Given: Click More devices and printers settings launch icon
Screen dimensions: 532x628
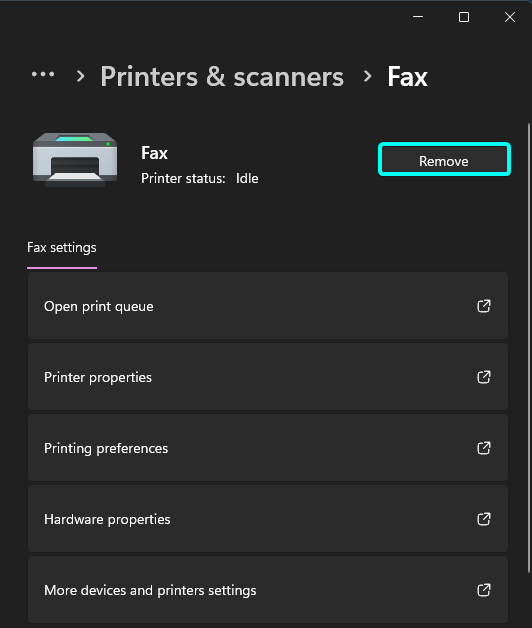Looking at the screenshot, I should (484, 590).
